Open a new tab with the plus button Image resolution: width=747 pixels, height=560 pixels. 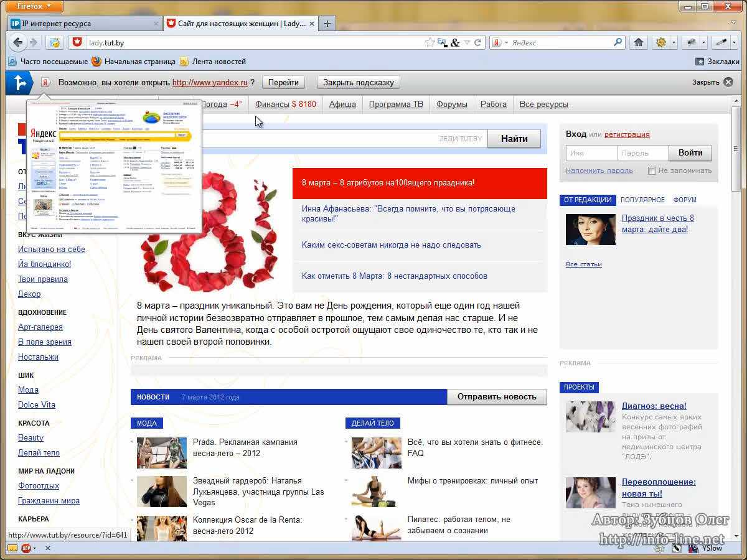(x=327, y=24)
